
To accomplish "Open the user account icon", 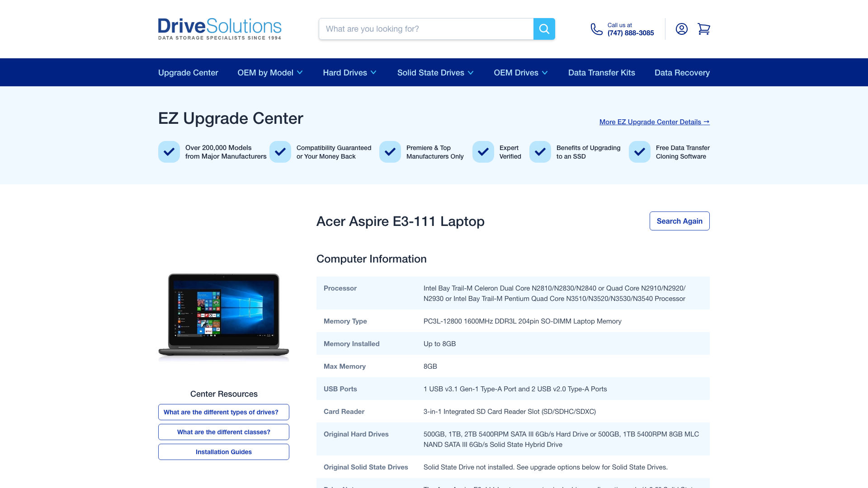I will [682, 29].
